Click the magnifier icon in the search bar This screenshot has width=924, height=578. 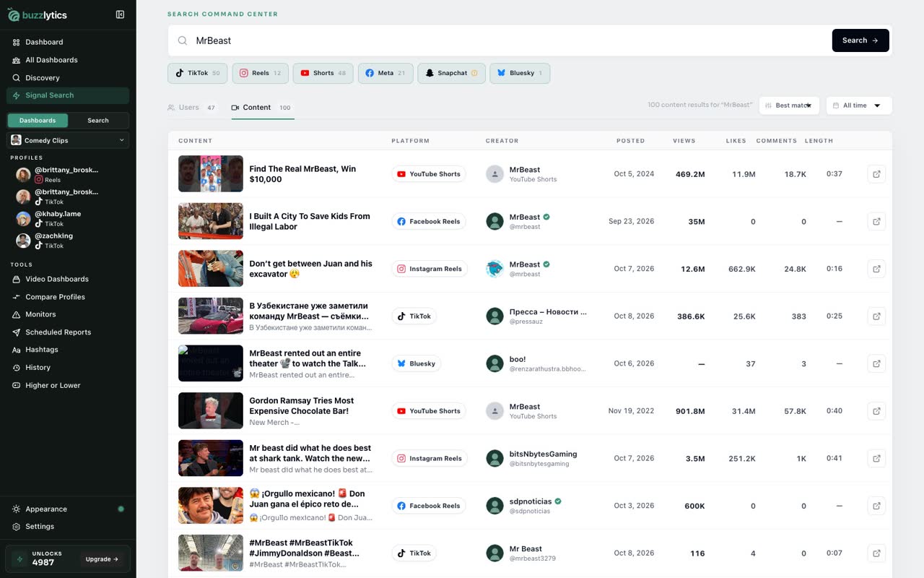tap(183, 41)
